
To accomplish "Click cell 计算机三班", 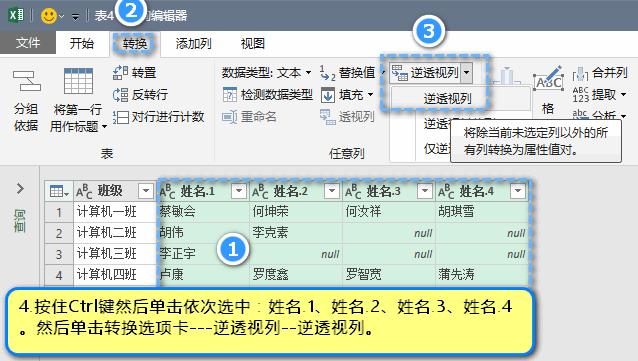I will pyautogui.click(x=115, y=254).
